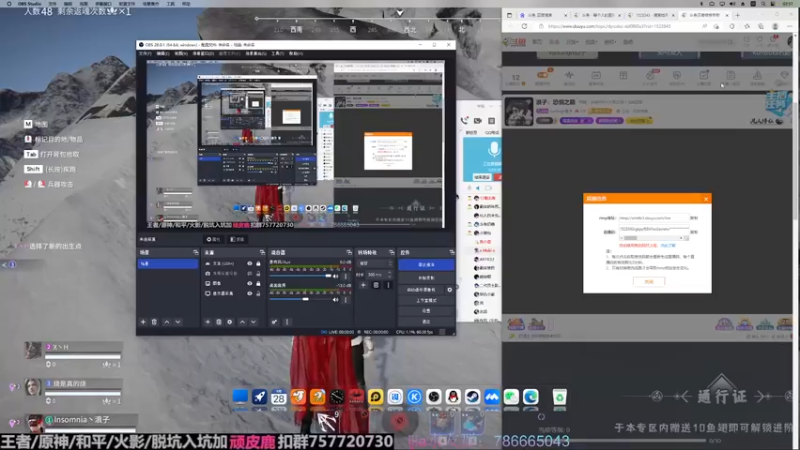Add a new scene in OBS Scenes panel

click(x=143, y=322)
